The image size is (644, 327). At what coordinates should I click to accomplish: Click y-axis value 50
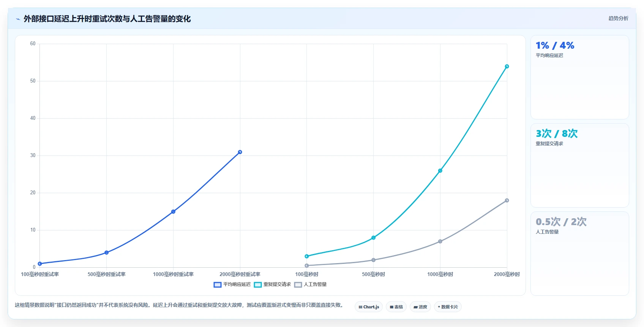33,81
